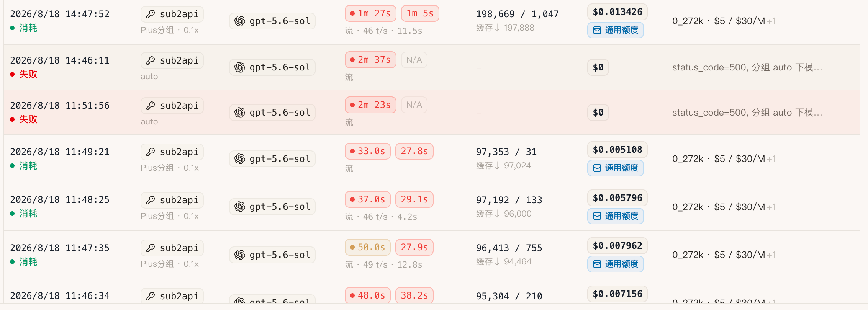Click the key icon in the 11:47:35 sub2api tag
868x310 pixels.
coord(151,248)
